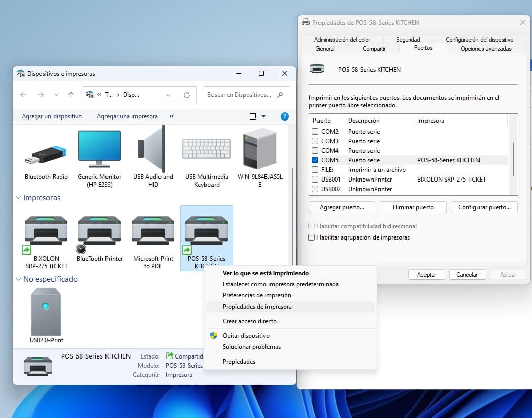Click the Agregar puerto... button
Screen dimensions: 532x418
[x=342, y=207]
